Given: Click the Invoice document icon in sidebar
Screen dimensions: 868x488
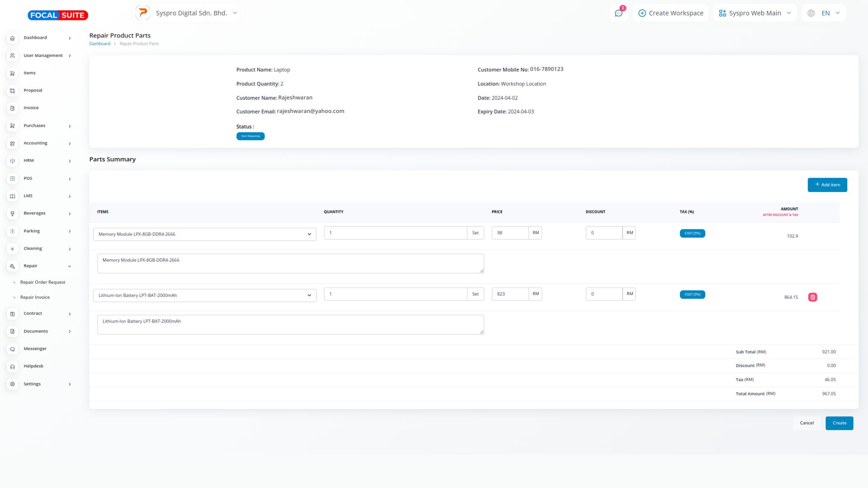Looking at the screenshot, I should (13, 108).
